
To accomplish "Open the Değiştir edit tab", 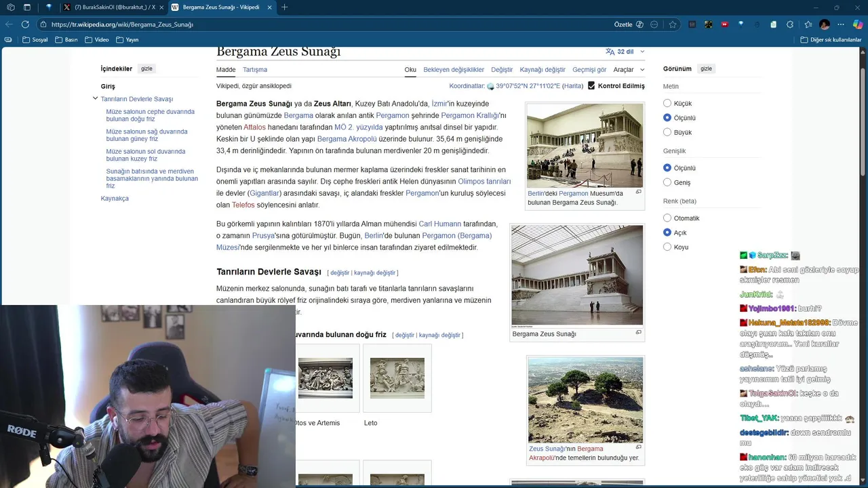I will click(502, 70).
